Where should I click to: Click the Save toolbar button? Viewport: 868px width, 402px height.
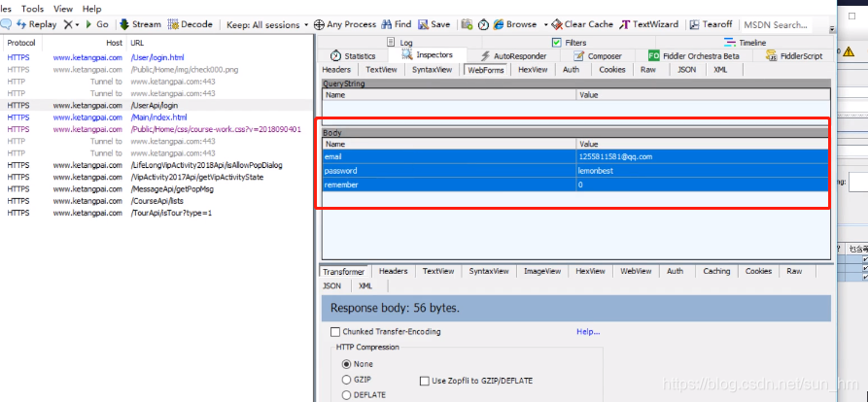click(434, 24)
